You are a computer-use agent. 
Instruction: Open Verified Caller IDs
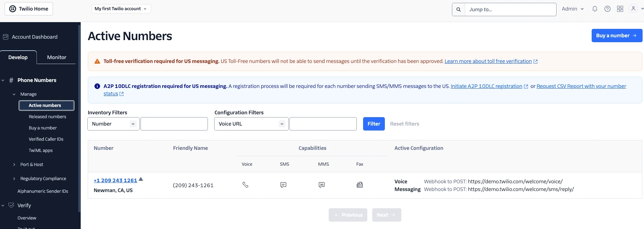[x=46, y=139]
